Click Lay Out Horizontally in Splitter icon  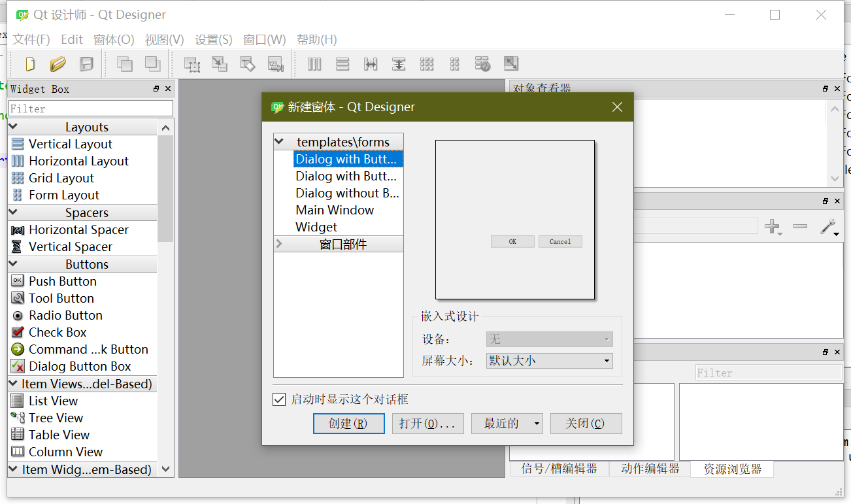371,63
